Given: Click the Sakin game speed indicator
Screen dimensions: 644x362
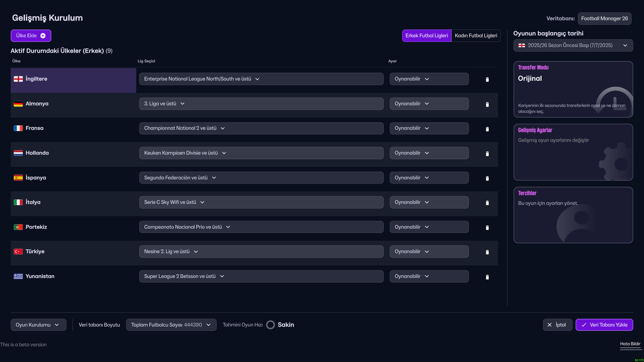Looking at the screenshot, I should coord(281,325).
